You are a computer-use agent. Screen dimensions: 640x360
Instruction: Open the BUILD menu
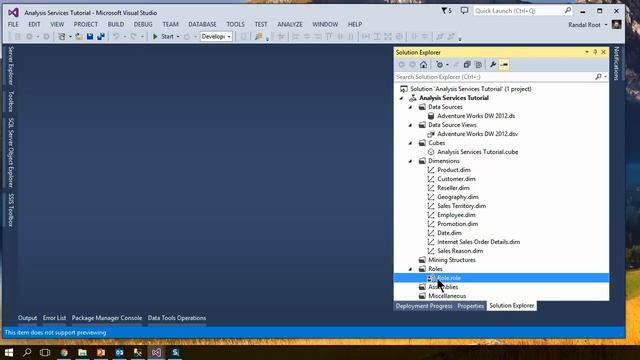(x=116, y=24)
